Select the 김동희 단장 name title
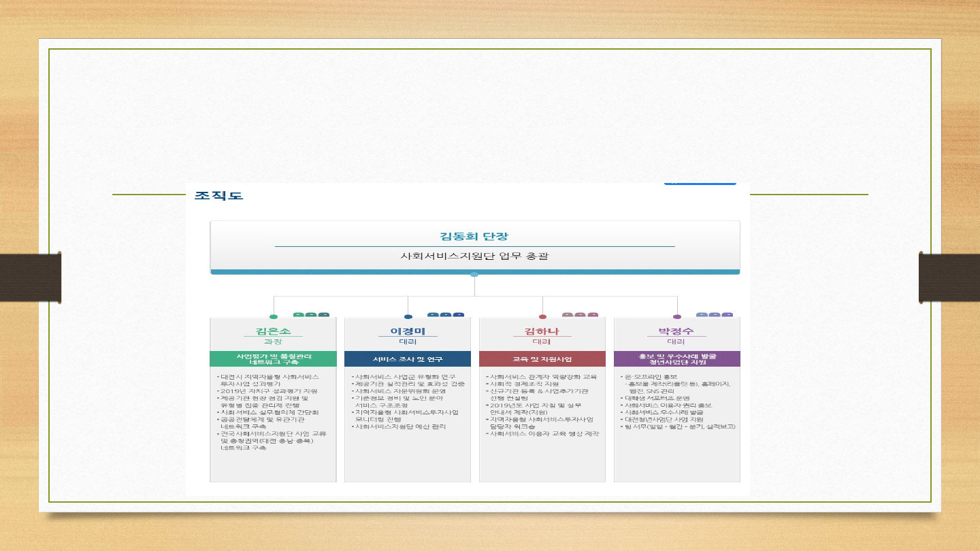980x551 pixels. click(x=474, y=236)
